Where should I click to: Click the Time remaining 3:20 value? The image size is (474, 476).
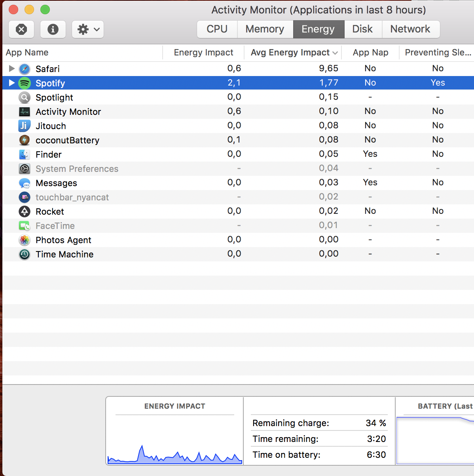coord(376,439)
